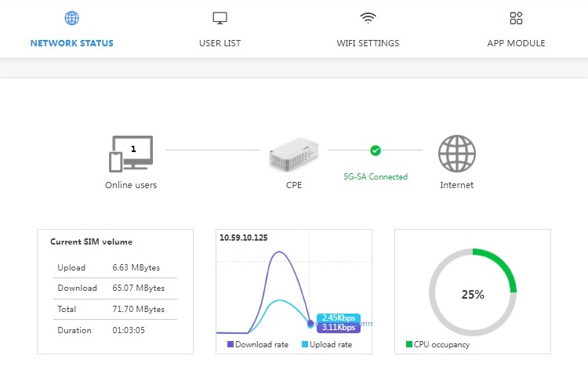The height and width of the screenshot is (392, 588).
Task: Open the NETWORK STATUS tab label
Action: 71,43
